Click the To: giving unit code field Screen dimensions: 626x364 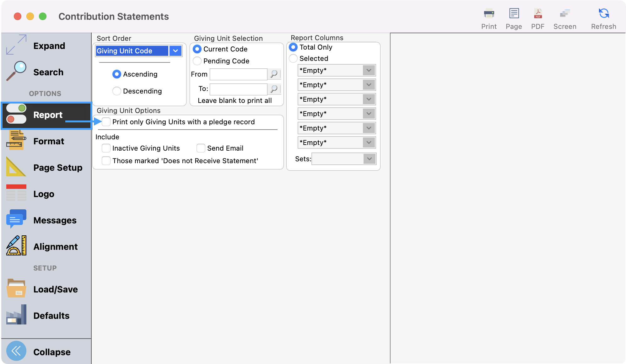pyautogui.click(x=238, y=89)
